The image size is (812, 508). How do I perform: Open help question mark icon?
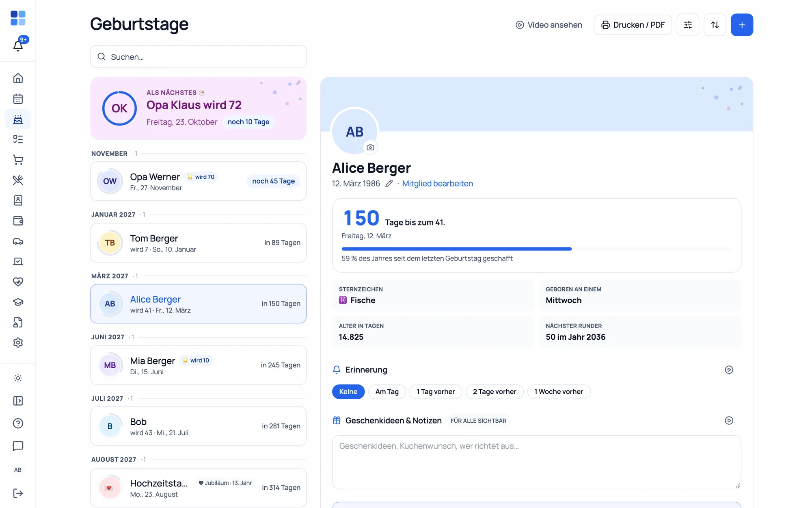(18, 423)
